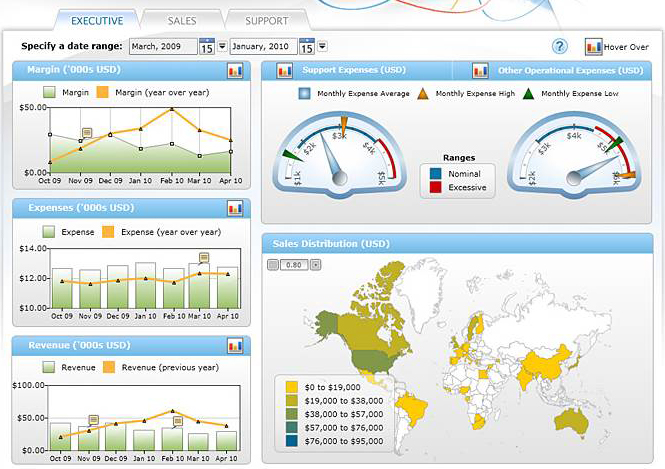The height and width of the screenshot is (469, 665).
Task: Click the annotation note on Expenses Mar 10 bar
Action: [x=204, y=258]
